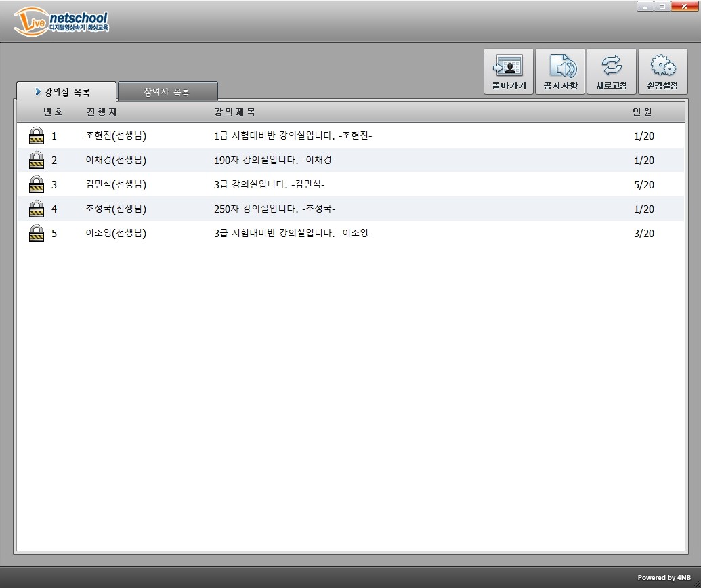Click the lock icon for room 5
Image resolution: width=701 pixels, height=588 pixels.
(x=37, y=234)
